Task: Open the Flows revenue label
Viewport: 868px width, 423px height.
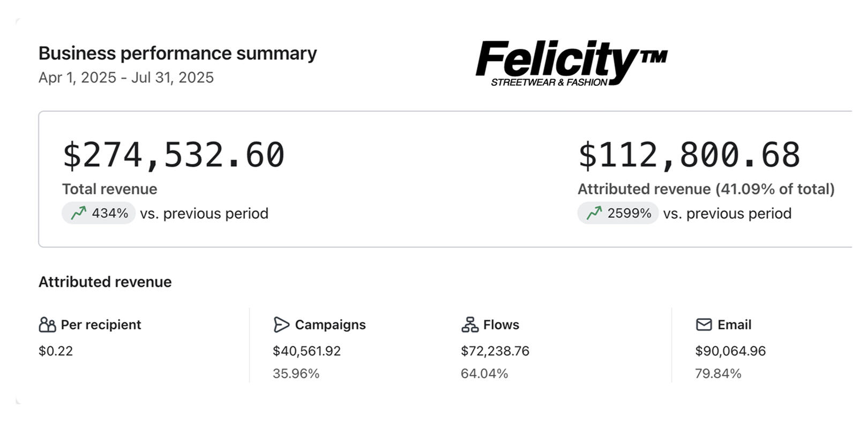Action: (501, 324)
